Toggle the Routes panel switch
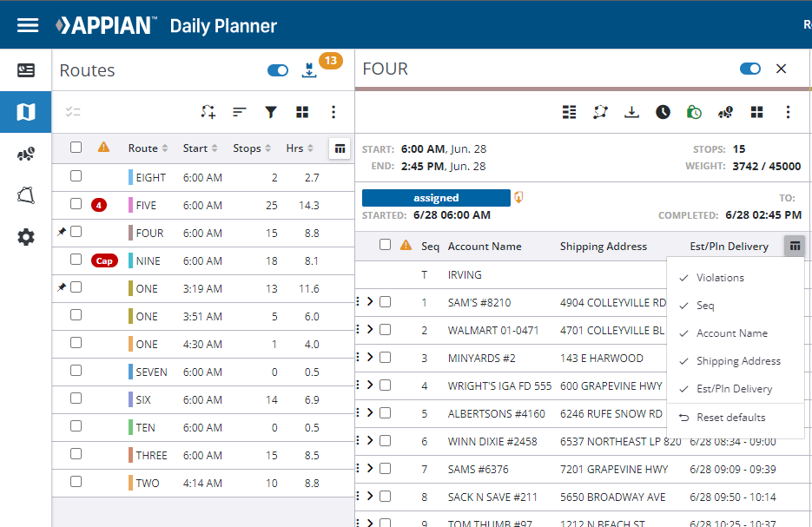Image resolution: width=812 pixels, height=527 pixels. click(278, 69)
